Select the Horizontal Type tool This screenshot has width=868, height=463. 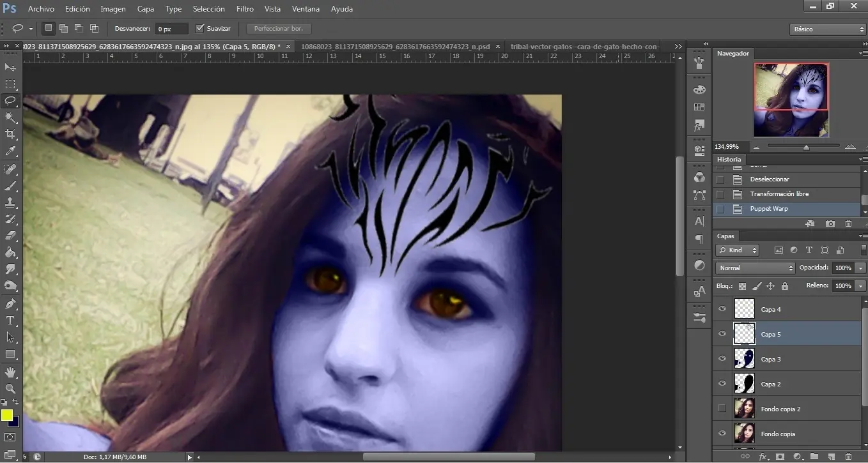click(x=10, y=320)
